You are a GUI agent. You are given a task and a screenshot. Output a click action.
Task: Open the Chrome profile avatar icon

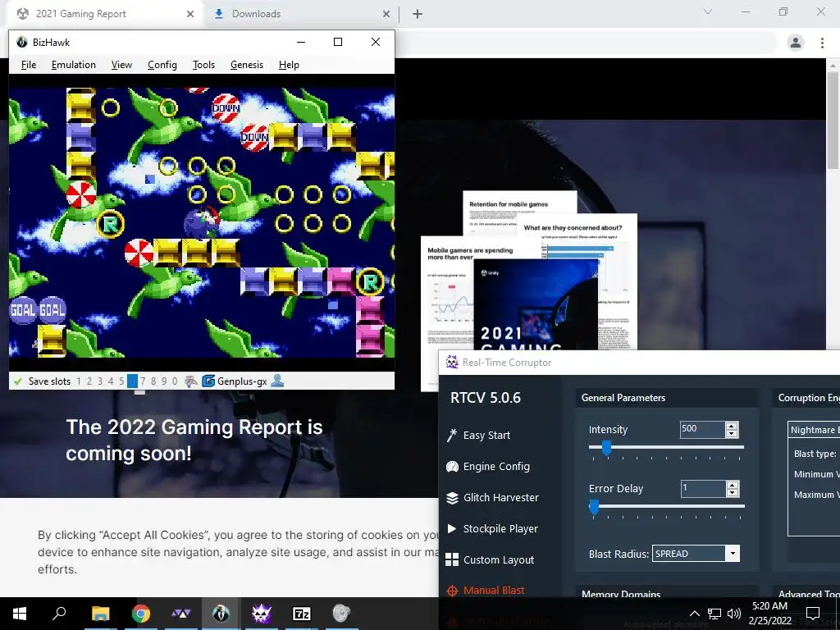(796, 43)
